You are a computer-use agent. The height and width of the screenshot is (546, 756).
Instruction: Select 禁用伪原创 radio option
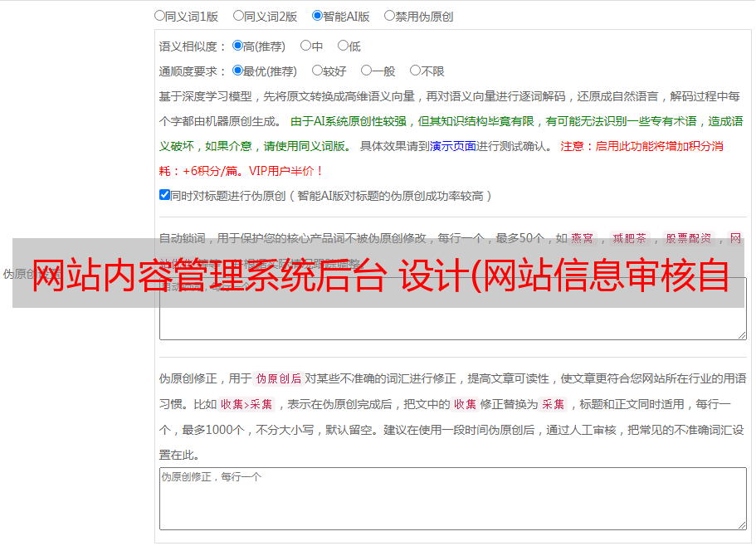click(389, 16)
